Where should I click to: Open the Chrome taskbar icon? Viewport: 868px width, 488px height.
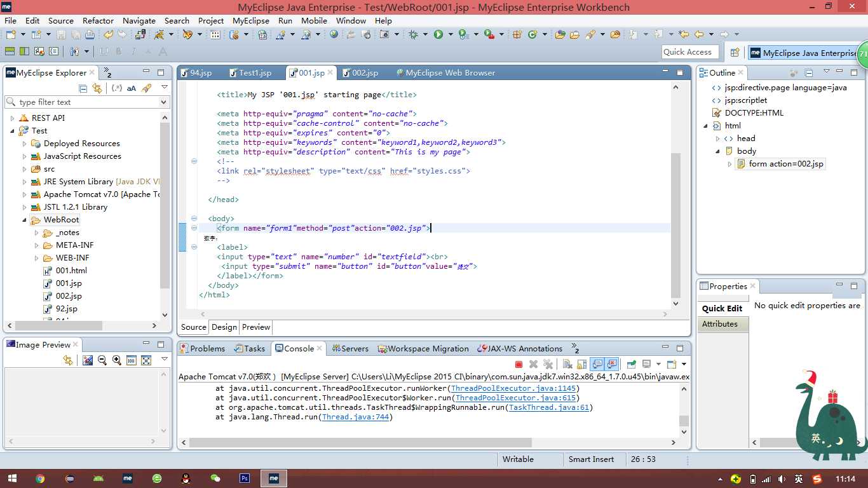point(40,478)
